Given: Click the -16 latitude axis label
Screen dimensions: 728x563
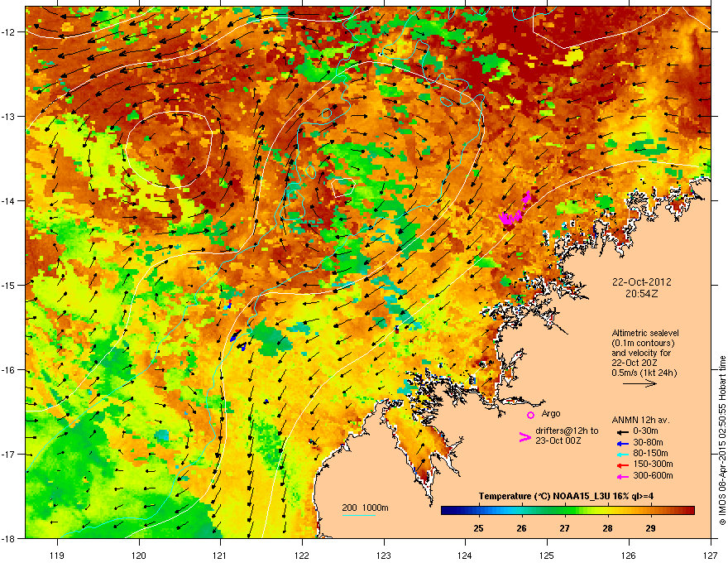Looking at the screenshot, I should coord(9,370).
